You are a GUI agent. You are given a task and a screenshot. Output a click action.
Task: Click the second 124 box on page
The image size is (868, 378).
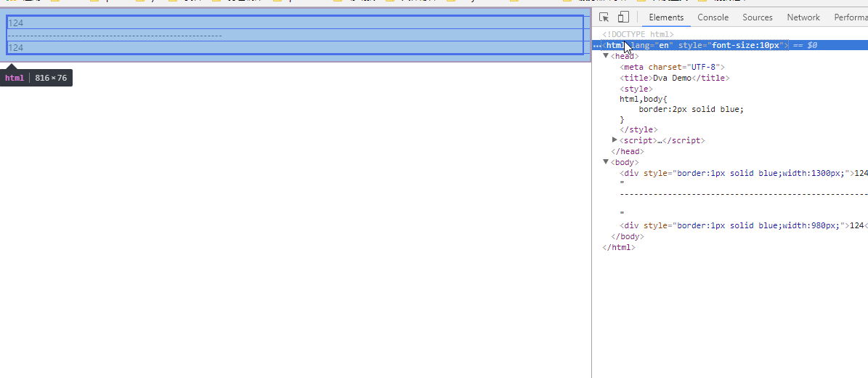click(295, 48)
